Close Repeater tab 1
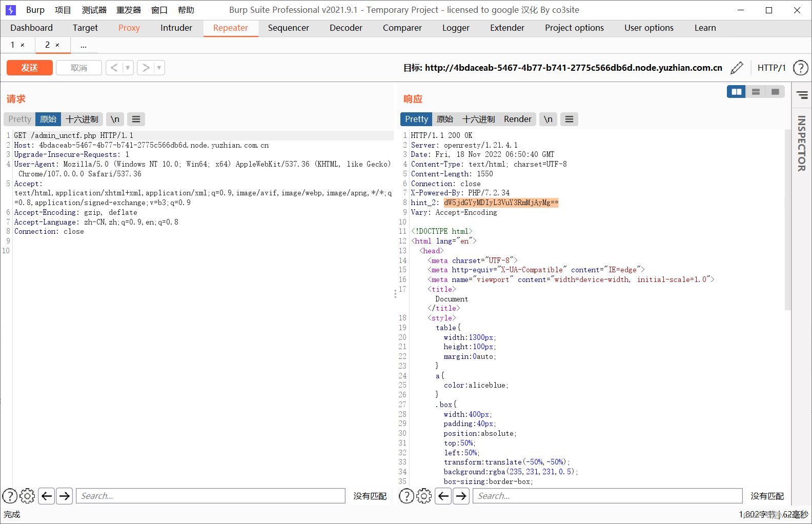This screenshot has height=524, width=812. 23,45
